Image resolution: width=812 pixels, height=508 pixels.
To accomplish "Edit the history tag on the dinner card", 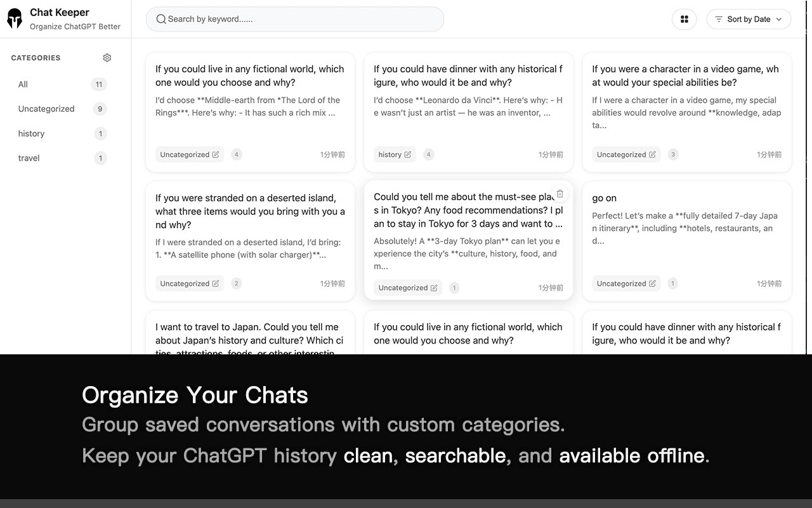I will [x=407, y=154].
